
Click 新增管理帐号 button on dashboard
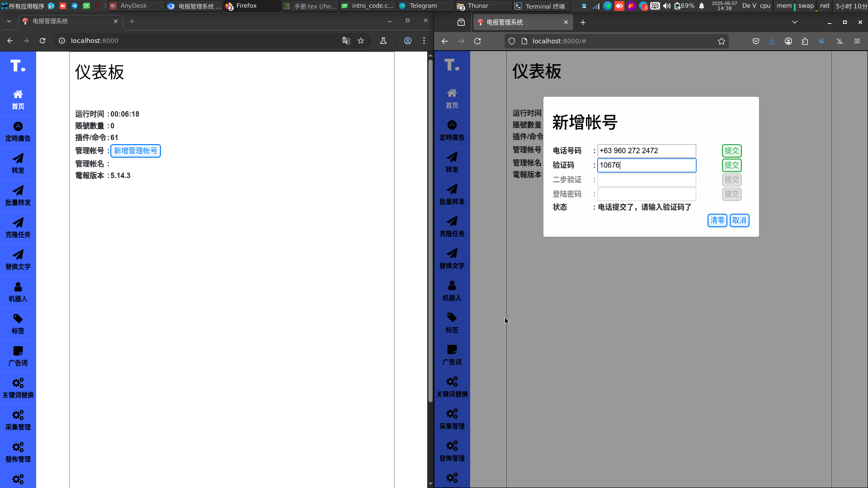pyautogui.click(x=135, y=150)
